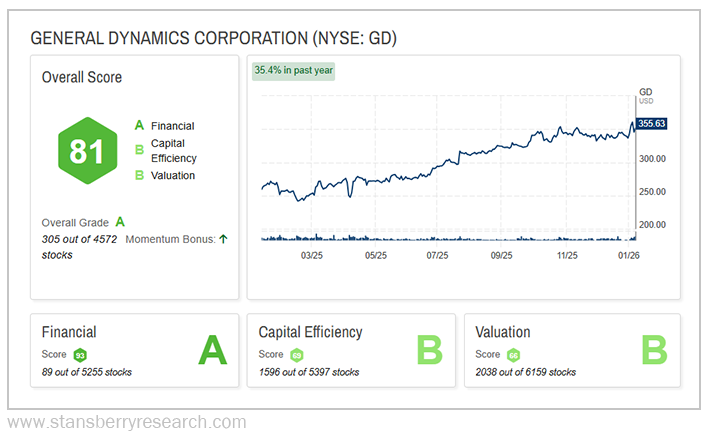Click the 01/26 date on chart axis
The image size is (710, 437).
[x=628, y=256]
